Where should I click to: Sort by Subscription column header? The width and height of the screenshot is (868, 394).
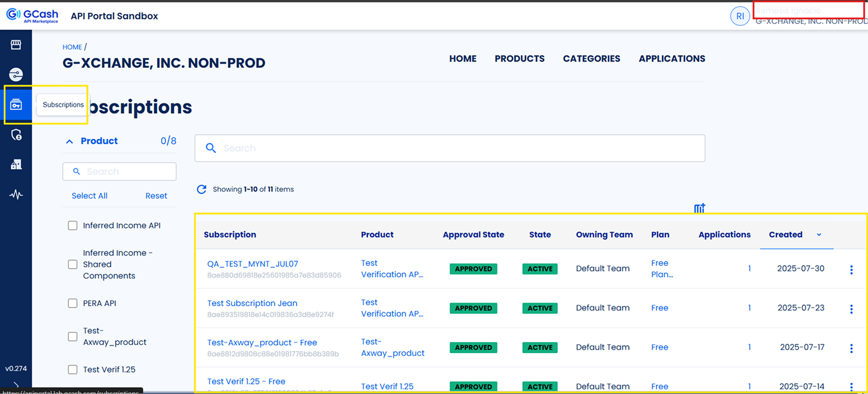[230, 234]
